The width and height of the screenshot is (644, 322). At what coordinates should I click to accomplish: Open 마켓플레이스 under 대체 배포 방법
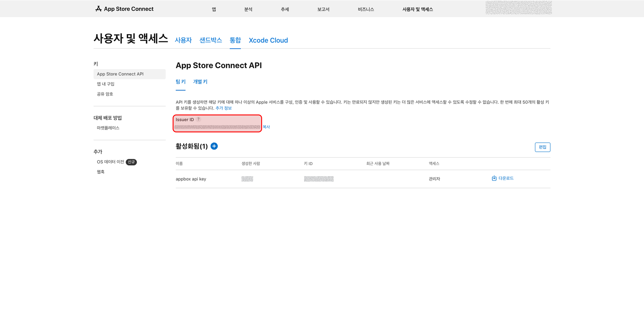108,128
